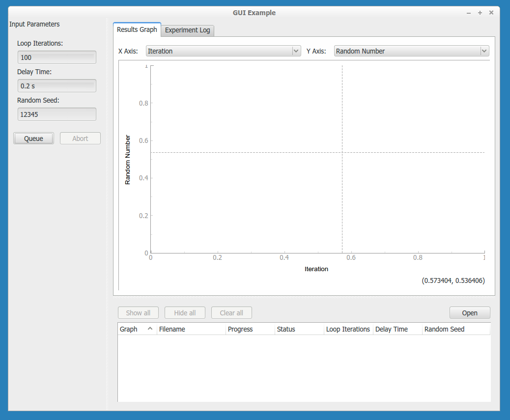The width and height of the screenshot is (510, 420).
Task: Click the Progress column header
Action: pyautogui.click(x=250, y=329)
